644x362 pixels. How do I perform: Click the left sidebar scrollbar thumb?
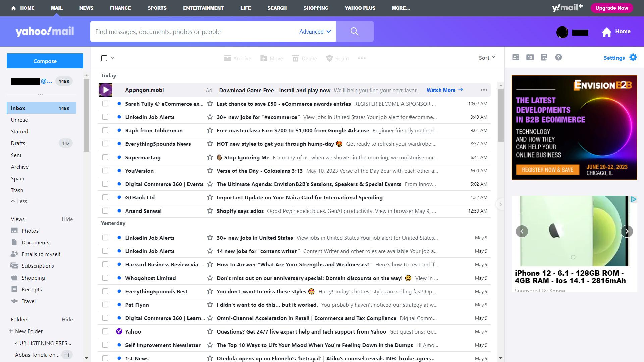86,115
